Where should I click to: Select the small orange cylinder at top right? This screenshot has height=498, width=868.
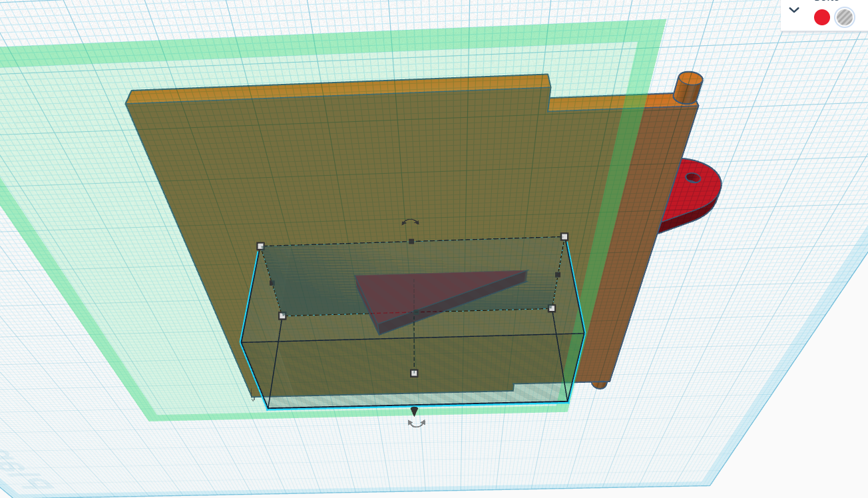[688, 87]
